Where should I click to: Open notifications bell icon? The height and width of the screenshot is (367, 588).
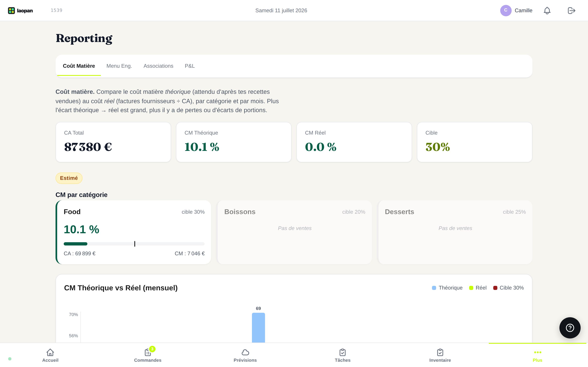point(547,10)
